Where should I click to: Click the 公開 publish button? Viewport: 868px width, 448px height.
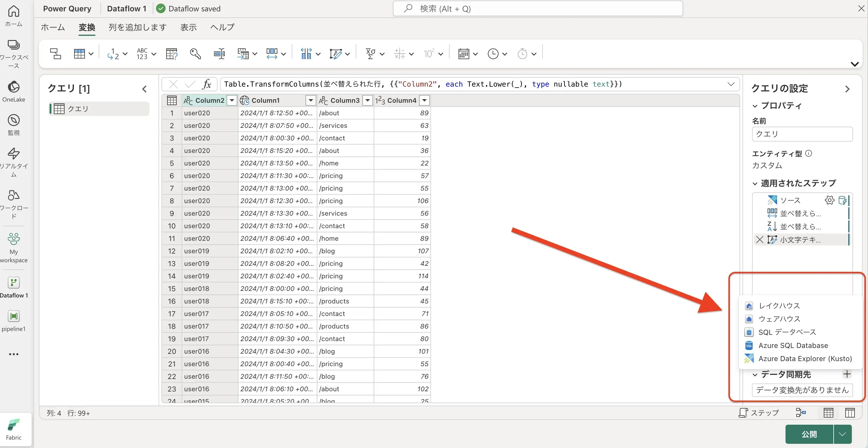coord(809,434)
